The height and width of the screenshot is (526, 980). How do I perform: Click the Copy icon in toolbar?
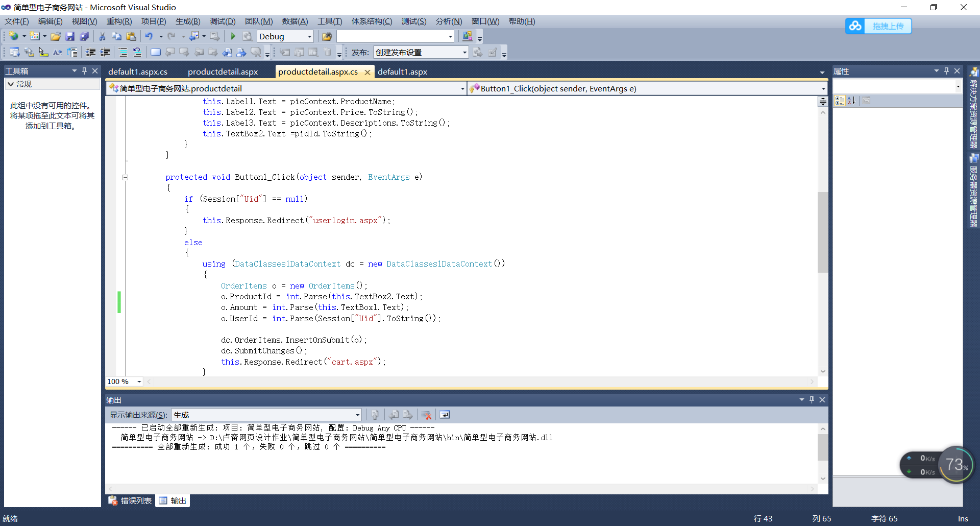(116, 36)
